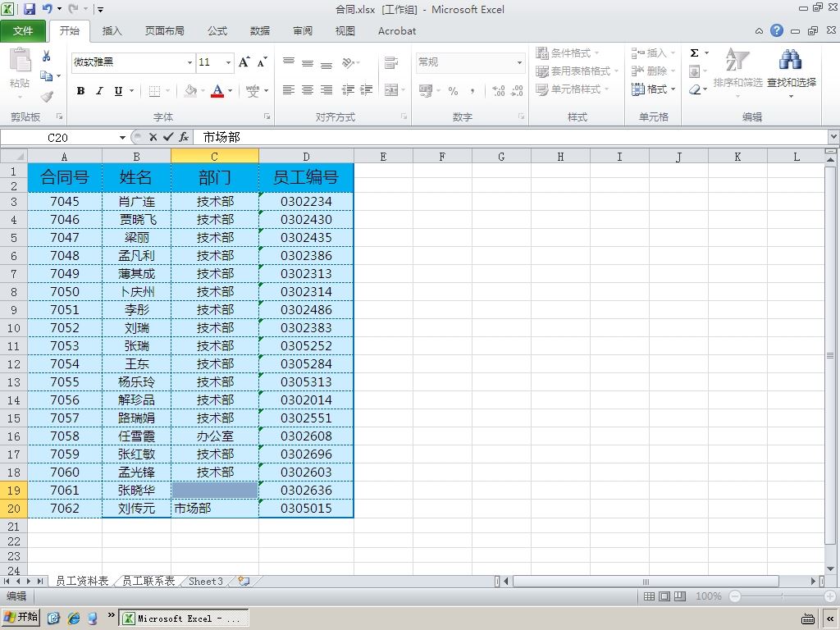The height and width of the screenshot is (630, 840).
Task: Click the clear eraser icon
Action: tap(695, 89)
